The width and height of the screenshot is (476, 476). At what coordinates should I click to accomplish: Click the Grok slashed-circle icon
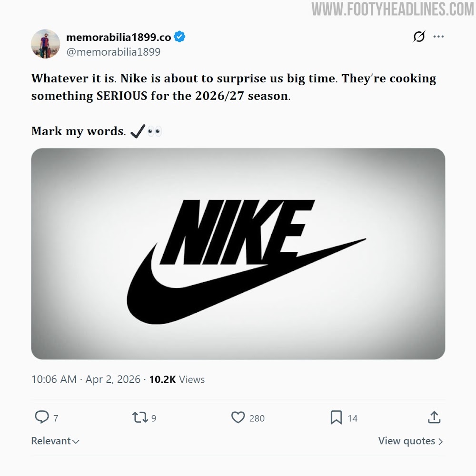(x=419, y=37)
